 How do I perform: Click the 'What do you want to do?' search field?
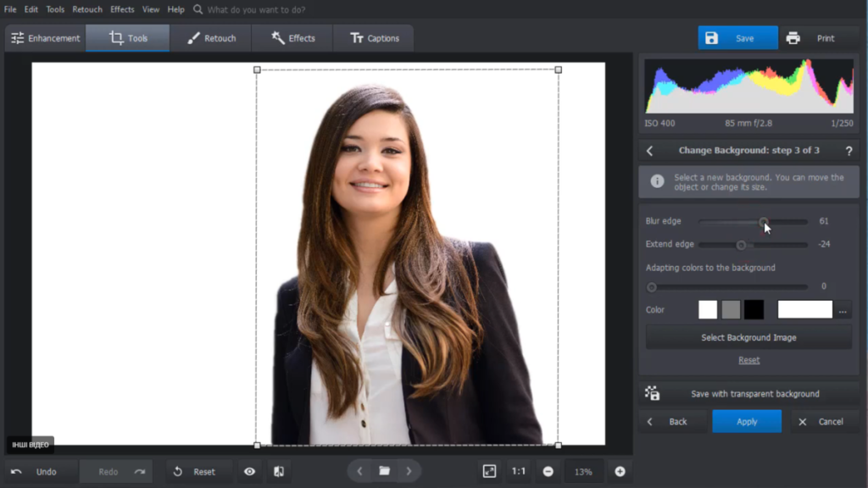(254, 8)
